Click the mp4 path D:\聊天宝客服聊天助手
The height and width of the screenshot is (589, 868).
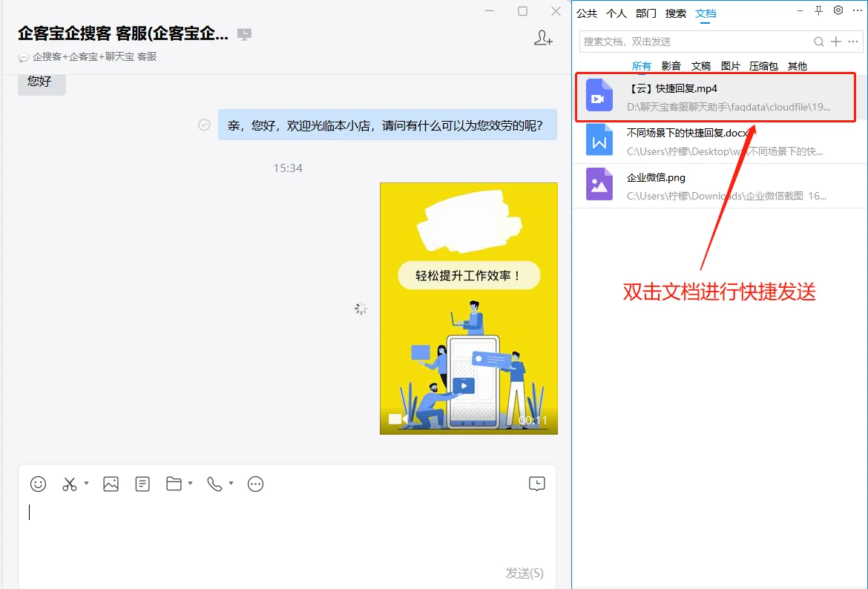click(x=729, y=107)
